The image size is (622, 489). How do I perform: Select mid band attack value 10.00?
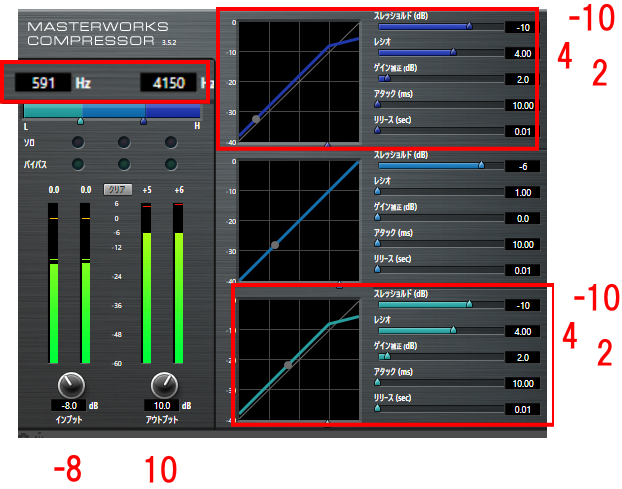click(x=522, y=244)
